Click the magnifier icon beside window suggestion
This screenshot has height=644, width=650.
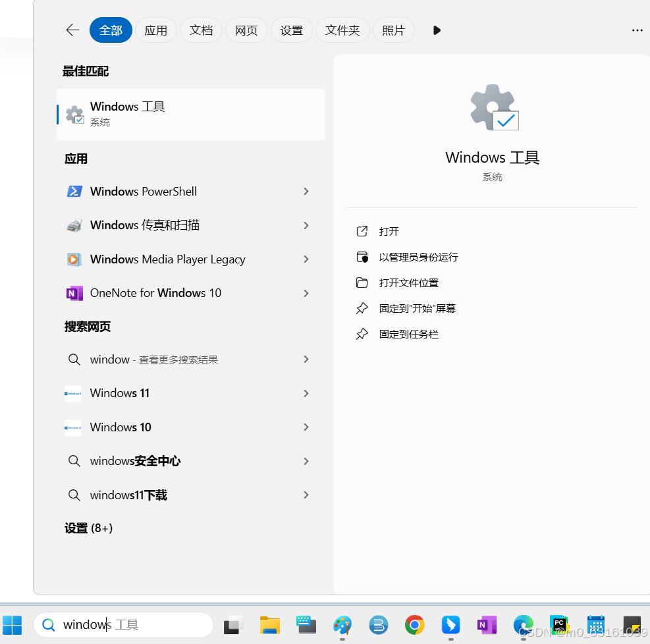[74, 360]
